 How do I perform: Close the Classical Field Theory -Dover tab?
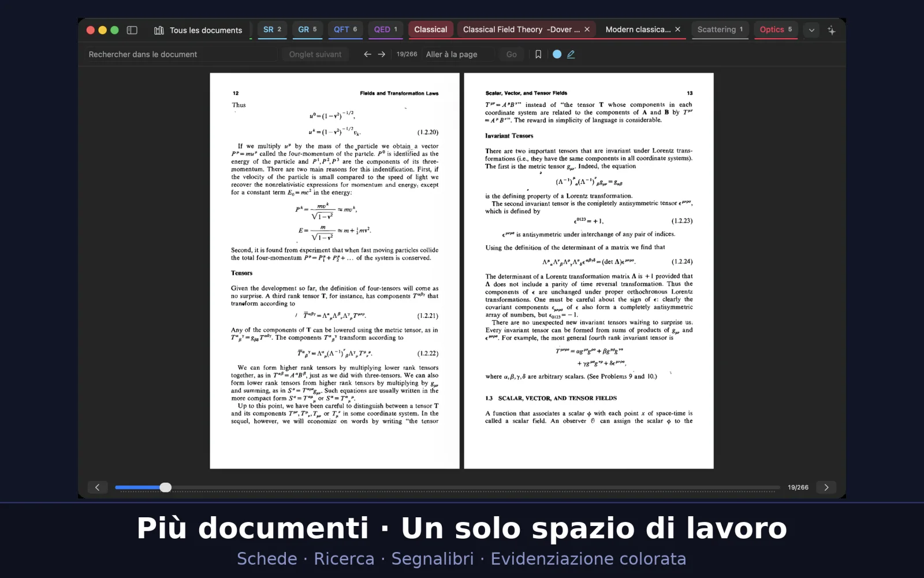(x=587, y=29)
